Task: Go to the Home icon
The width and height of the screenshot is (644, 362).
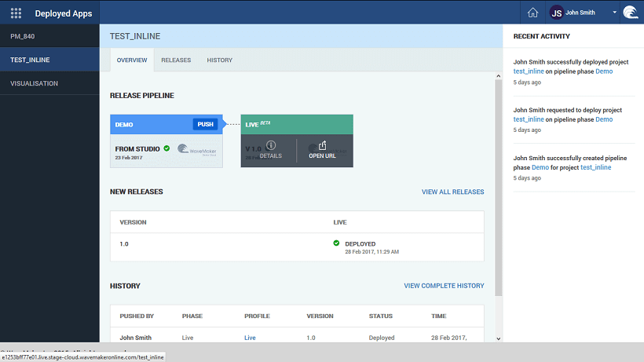Action: [532, 13]
